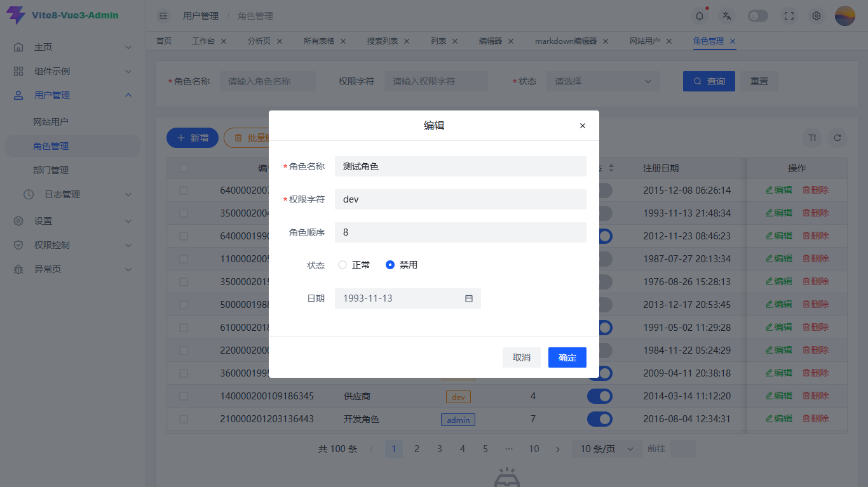Toggle the status switch in the 供应商 row
Viewport: 868px width, 487px height.
click(x=600, y=396)
